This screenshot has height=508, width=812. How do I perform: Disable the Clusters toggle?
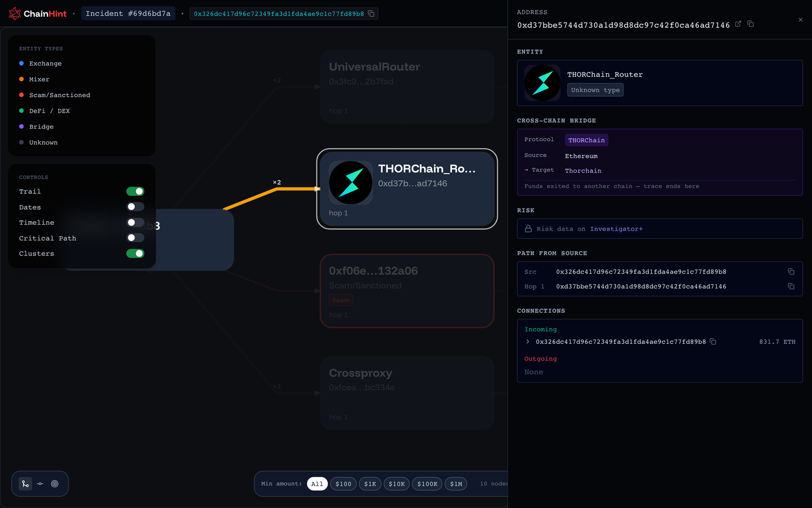(x=135, y=253)
